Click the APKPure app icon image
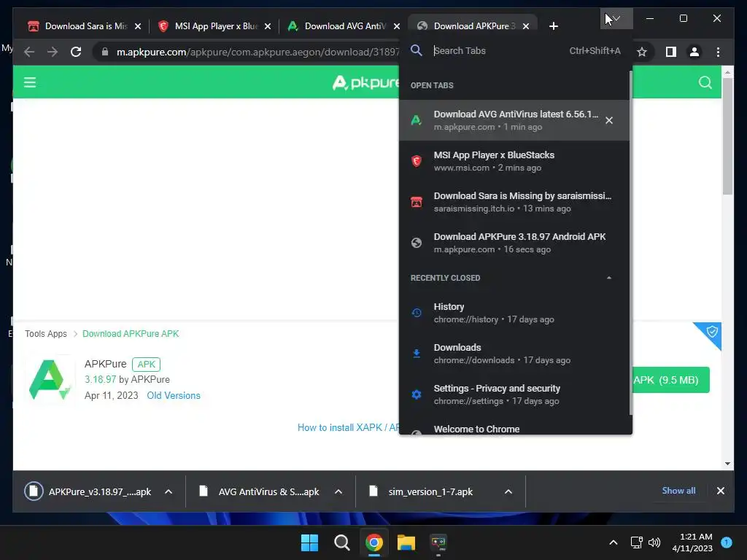Screen dimensions: 747x560 50,379
